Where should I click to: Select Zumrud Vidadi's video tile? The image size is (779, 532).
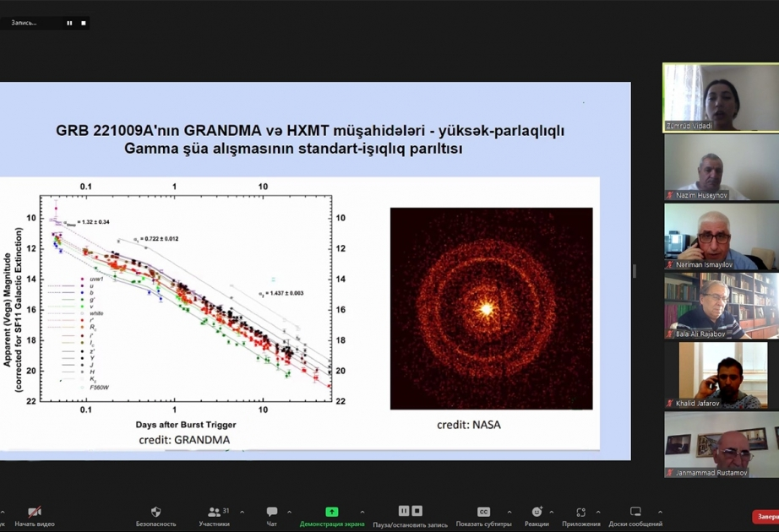[x=721, y=97]
